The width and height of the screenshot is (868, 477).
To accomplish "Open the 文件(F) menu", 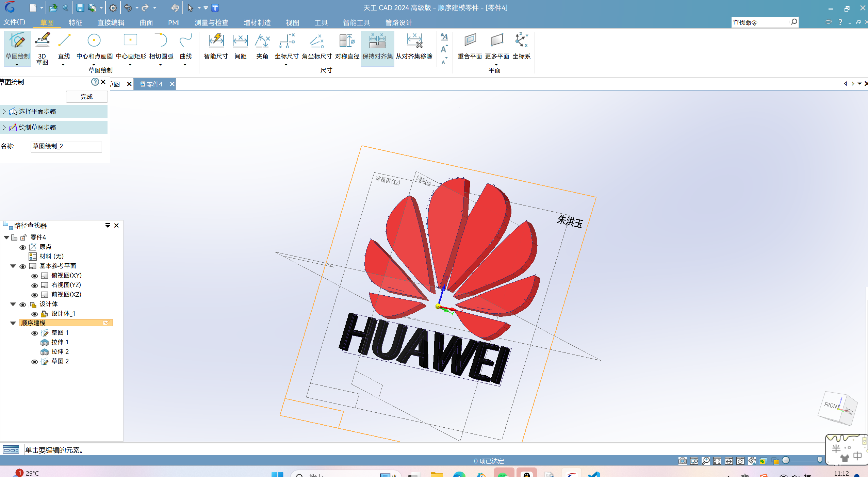I will point(14,22).
